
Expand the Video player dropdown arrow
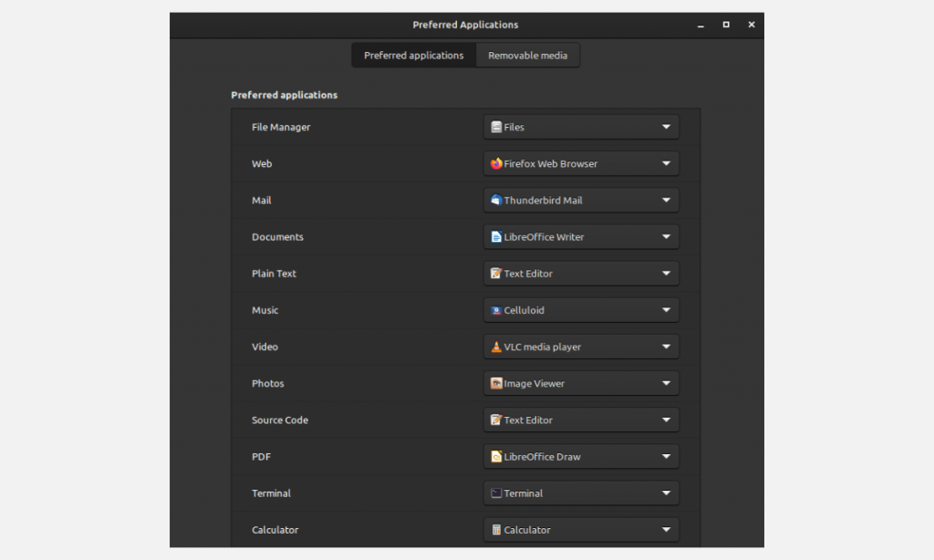click(666, 347)
